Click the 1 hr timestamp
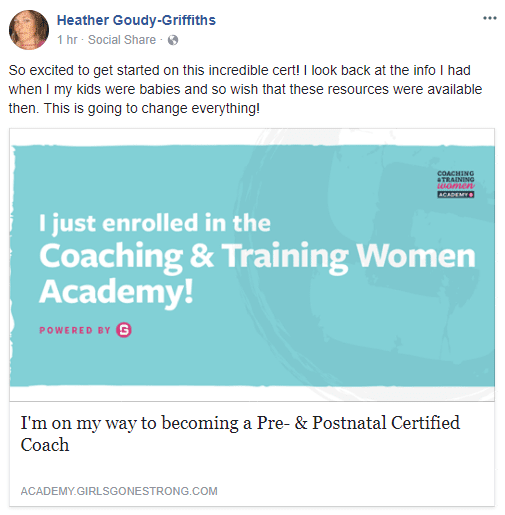Image resolution: width=505 pixels, height=515 pixels. (67, 40)
